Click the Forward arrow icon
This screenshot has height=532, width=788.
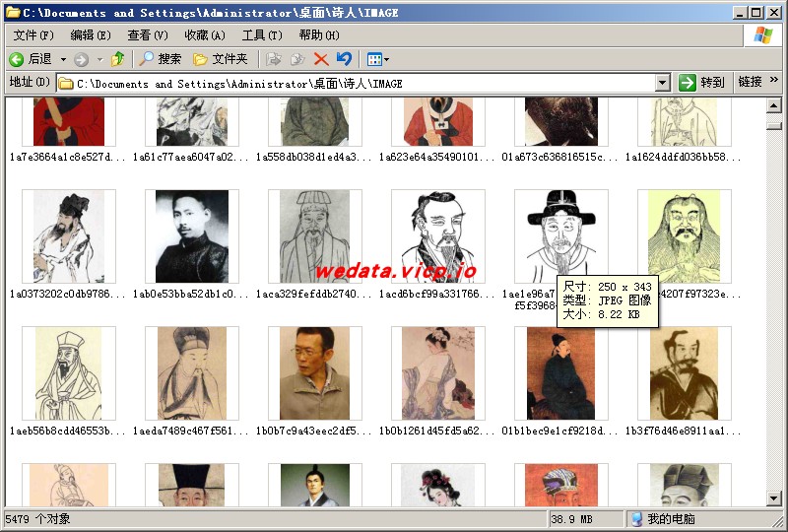[x=81, y=59]
